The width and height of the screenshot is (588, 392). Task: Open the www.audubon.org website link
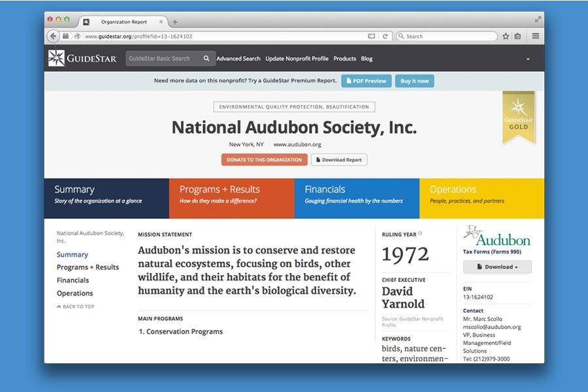pyautogui.click(x=297, y=144)
